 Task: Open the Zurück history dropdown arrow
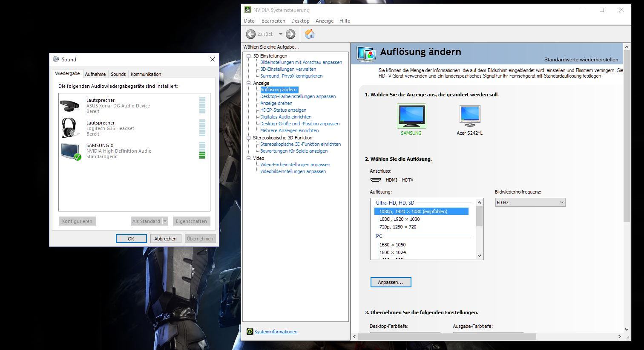pyautogui.click(x=281, y=34)
